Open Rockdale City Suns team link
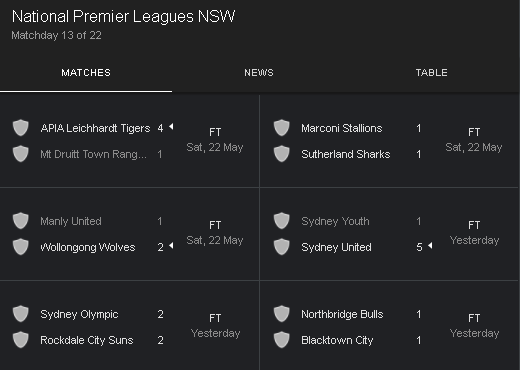The width and height of the screenshot is (520, 370). [87, 340]
